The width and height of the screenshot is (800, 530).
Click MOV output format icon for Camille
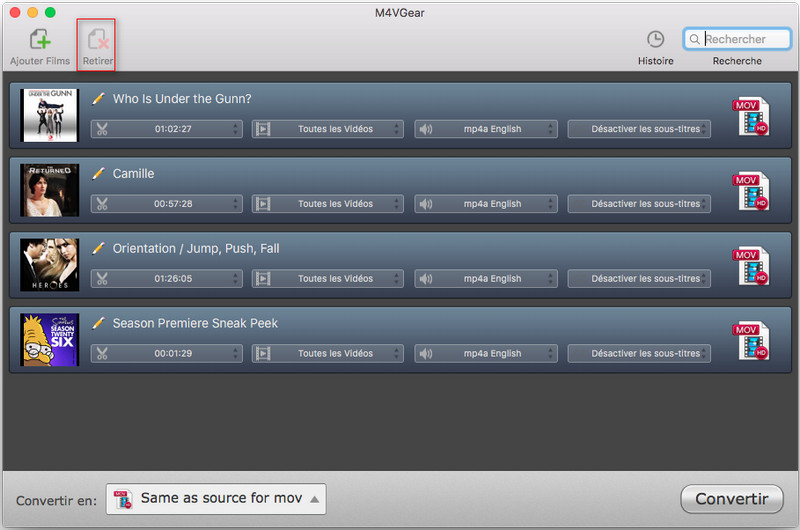coord(751,191)
